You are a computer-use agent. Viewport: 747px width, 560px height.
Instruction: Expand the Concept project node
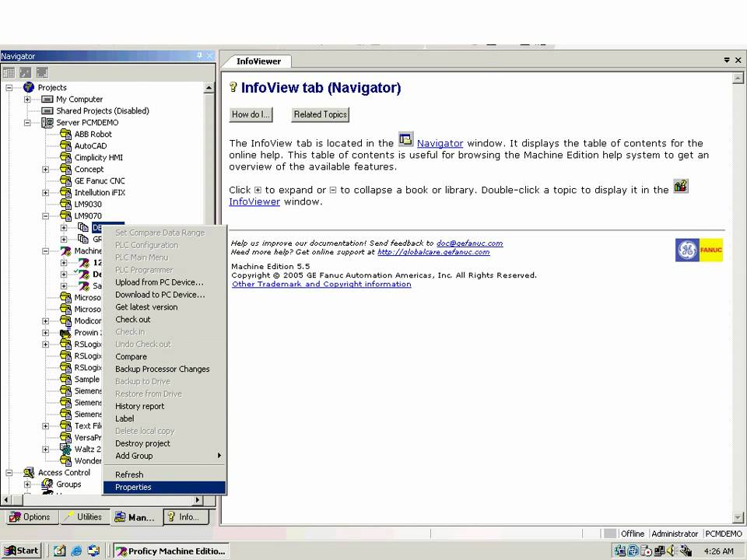click(46, 169)
